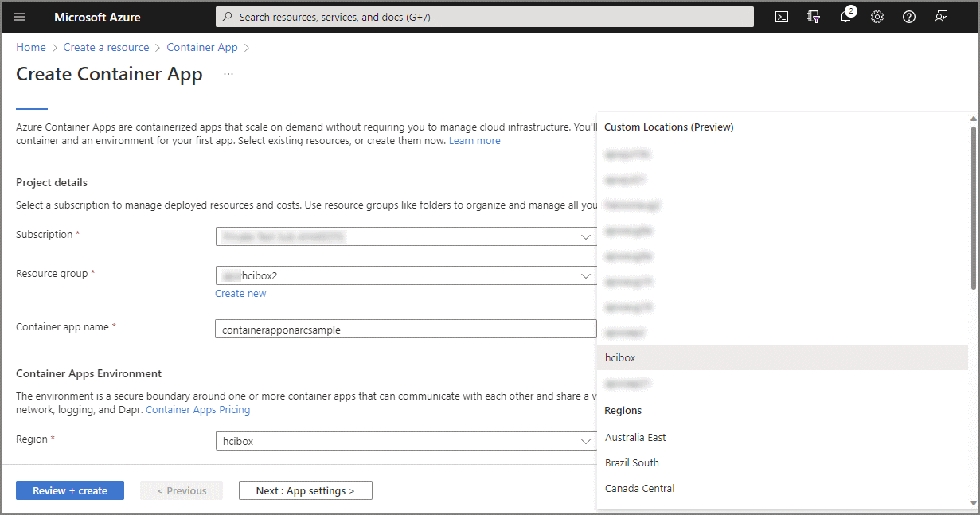Expand the Resource group dropdown
Viewport: 980px width, 515px height.
pos(585,275)
